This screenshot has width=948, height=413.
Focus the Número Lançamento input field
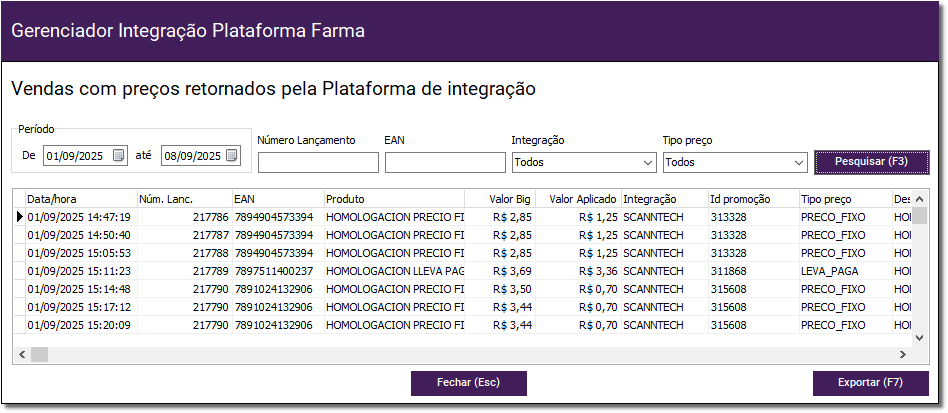317,162
